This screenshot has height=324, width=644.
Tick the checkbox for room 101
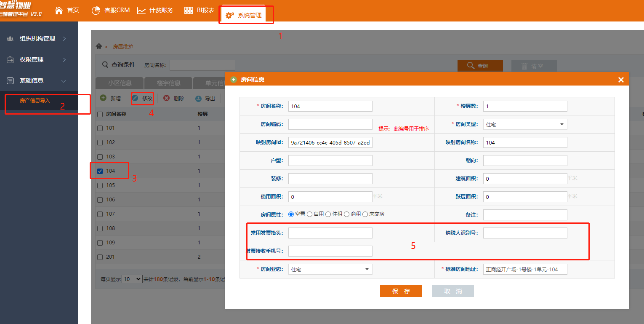click(x=100, y=128)
